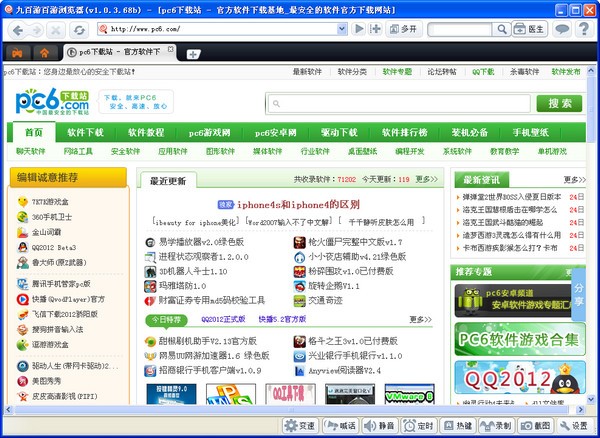Click the add plus icon beside Go
600x438 pixels.
tap(375, 29)
